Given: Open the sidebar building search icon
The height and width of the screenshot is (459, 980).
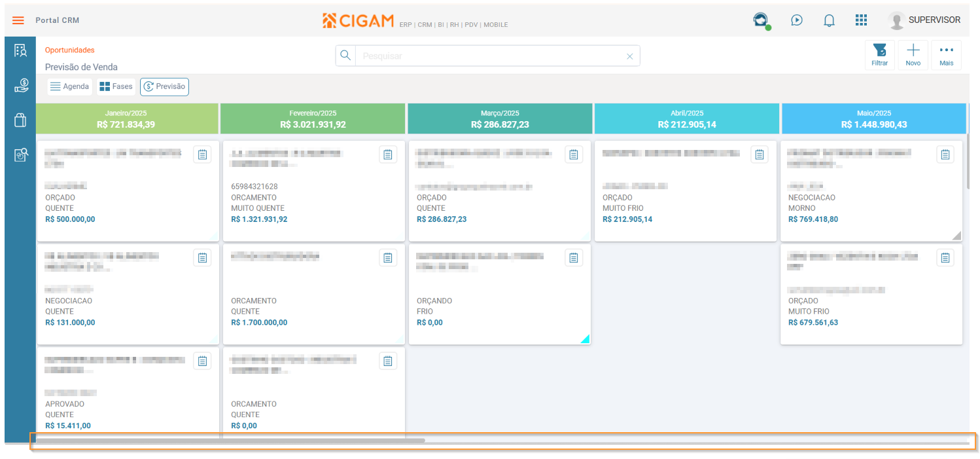Looking at the screenshot, I should pos(21,155).
